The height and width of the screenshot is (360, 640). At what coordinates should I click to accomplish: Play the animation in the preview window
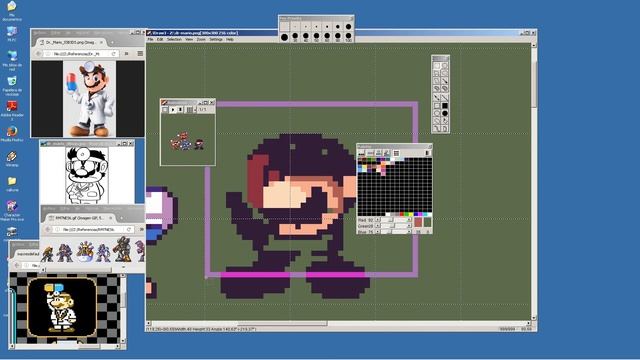173,110
